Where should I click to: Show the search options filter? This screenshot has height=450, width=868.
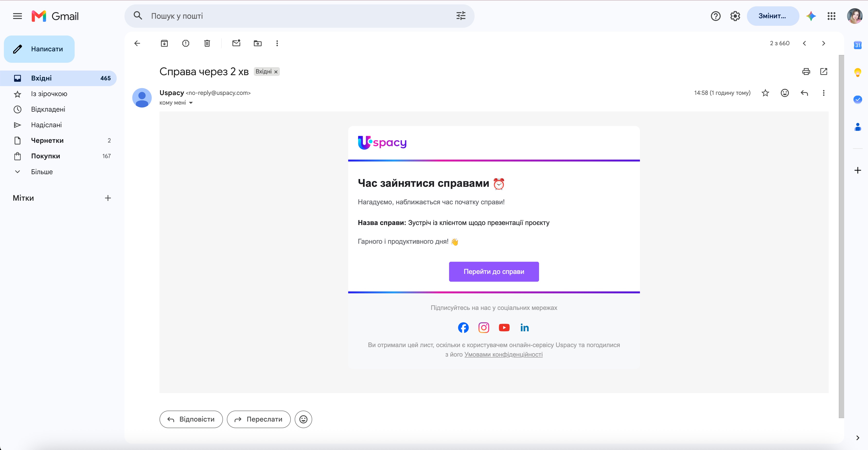point(461,16)
